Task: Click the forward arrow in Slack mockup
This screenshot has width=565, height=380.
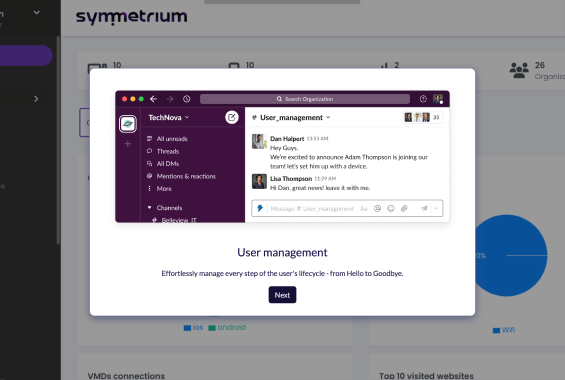Action: click(170, 99)
